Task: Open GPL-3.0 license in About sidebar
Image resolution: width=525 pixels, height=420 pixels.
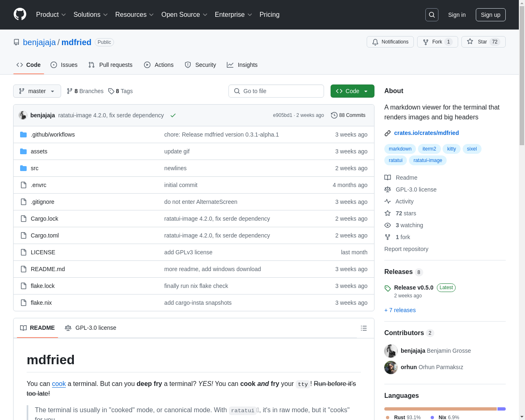Action: (411, 189)
